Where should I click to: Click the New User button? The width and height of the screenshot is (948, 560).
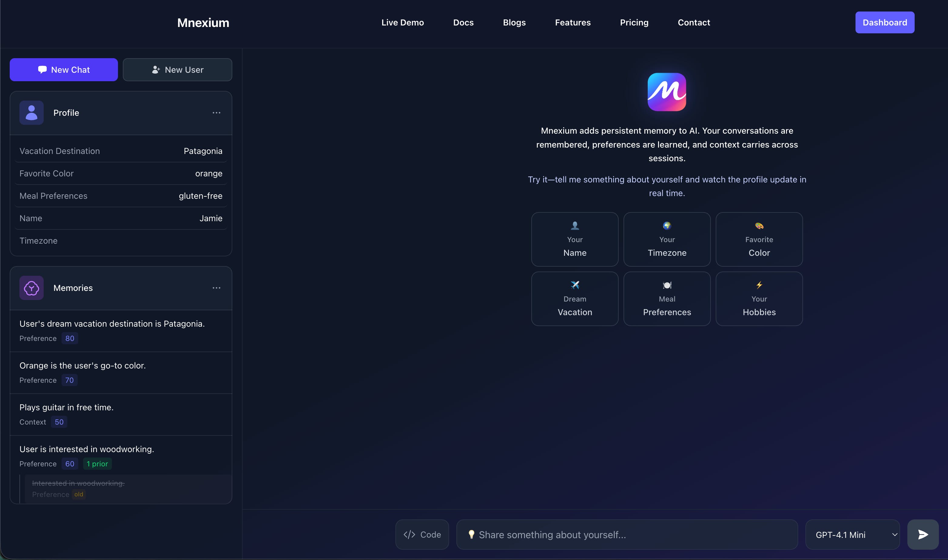(177, 70)
